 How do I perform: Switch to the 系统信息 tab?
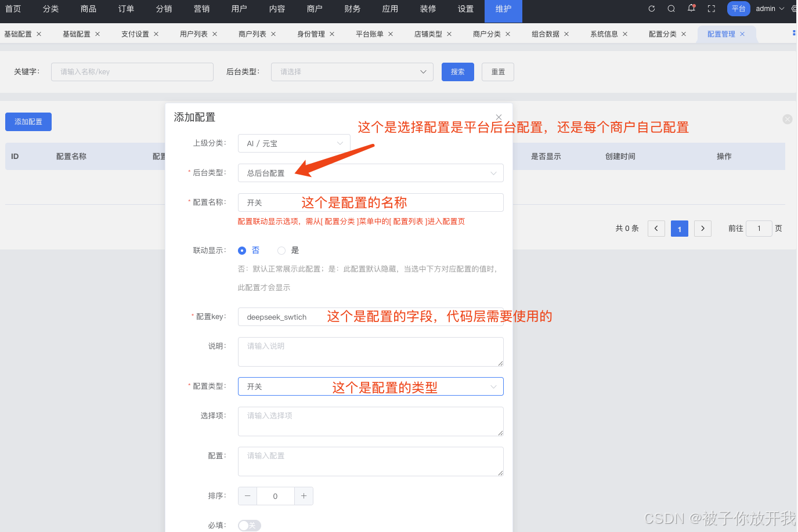tap(604, 34)
